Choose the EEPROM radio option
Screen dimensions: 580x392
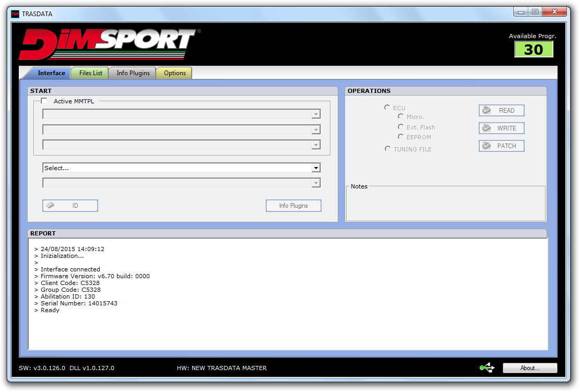[x=400, y=137]
